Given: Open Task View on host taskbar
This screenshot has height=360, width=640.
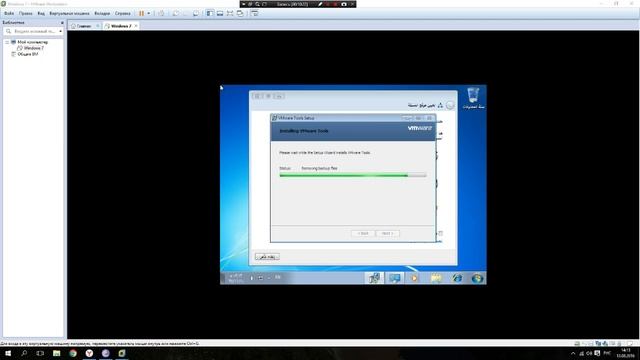Looking at the screenshot, I should click(x=40, y=353).
